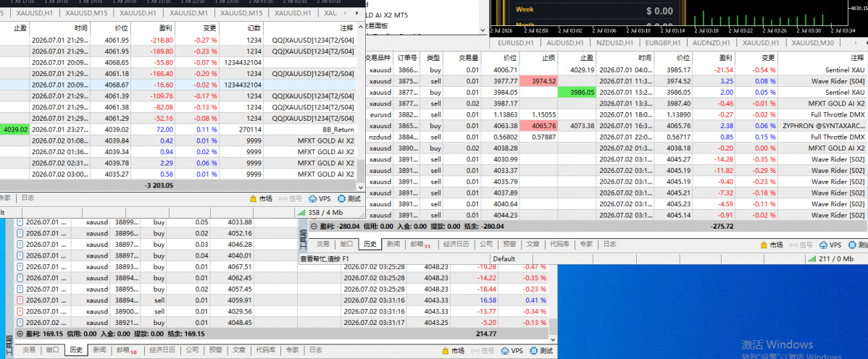Open the 经济日历 tab beside 邮箱 10
This screenshot has width=868, height=359.
click(162, 350)
